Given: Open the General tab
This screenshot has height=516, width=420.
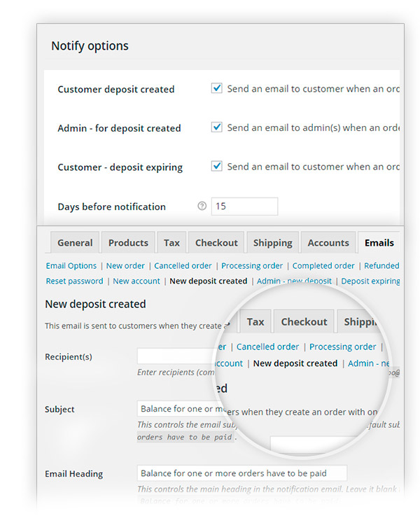Looking at the screenshot, I should (x=75, y=242).
